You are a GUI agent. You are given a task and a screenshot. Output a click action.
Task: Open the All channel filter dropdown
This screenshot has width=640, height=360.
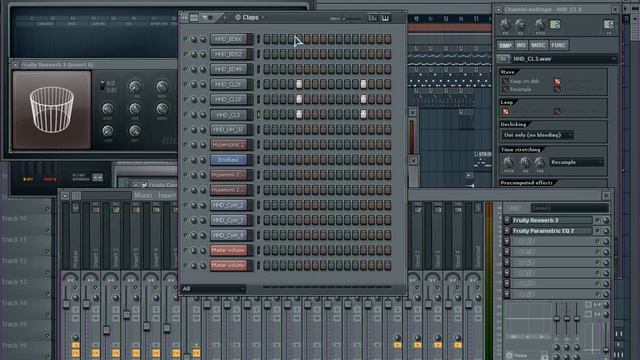tap(213, 289)
